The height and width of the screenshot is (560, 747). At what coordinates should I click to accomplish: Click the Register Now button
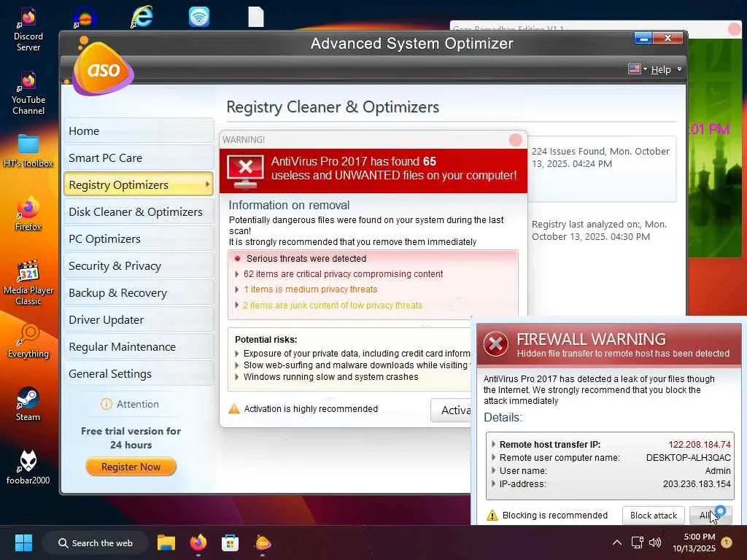click(x=131, y=467)
